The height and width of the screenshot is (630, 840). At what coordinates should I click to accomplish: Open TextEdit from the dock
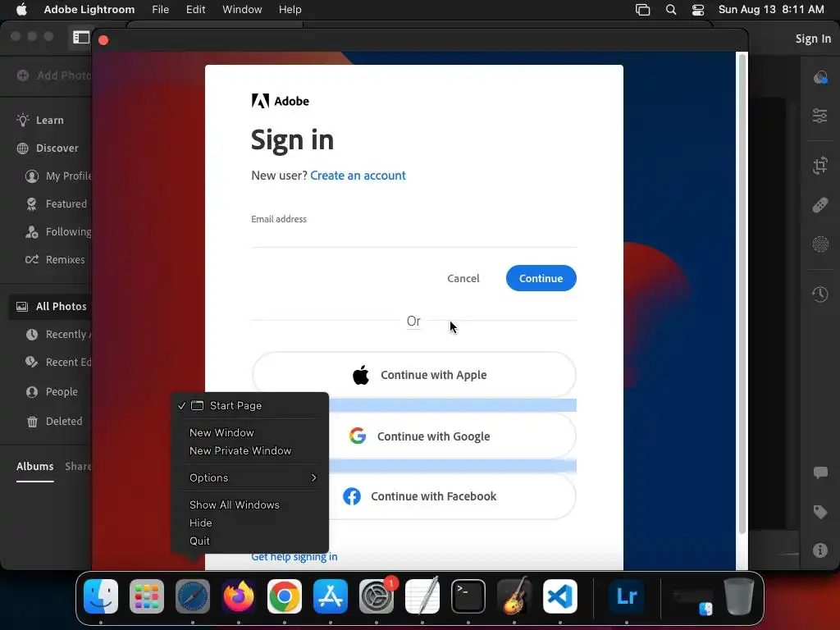(x=422, y=596)
